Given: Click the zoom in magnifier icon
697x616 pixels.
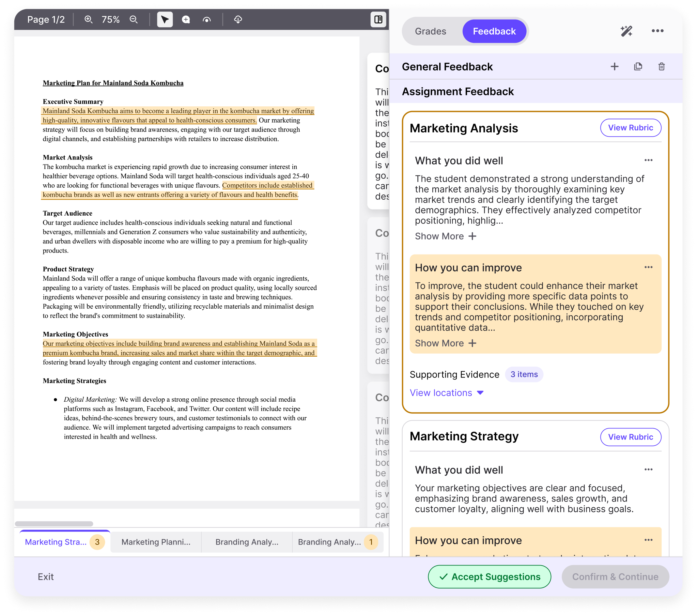Looking at the screenshot, I should pyautogui.click(x=88, y=20).
